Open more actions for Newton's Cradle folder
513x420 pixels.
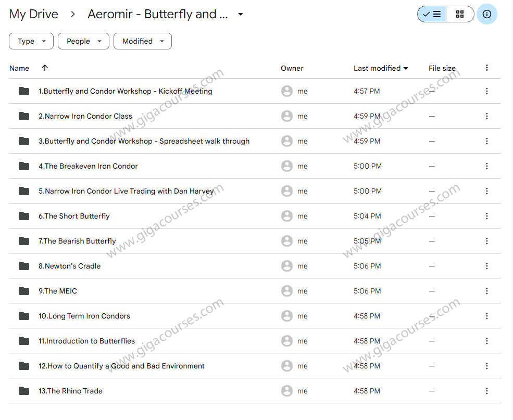pos(486,266)
